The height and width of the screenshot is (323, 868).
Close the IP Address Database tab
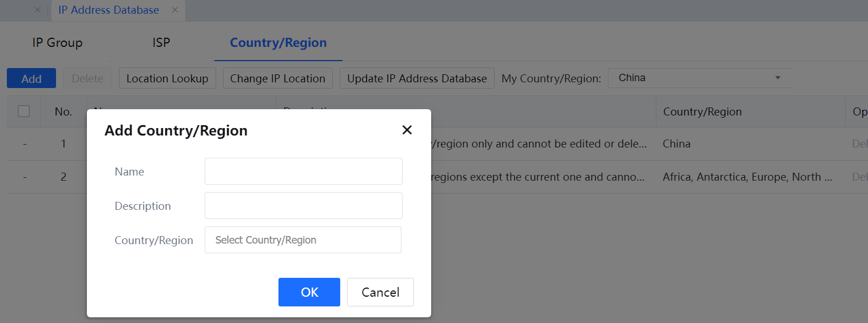[x=175, y=10]
